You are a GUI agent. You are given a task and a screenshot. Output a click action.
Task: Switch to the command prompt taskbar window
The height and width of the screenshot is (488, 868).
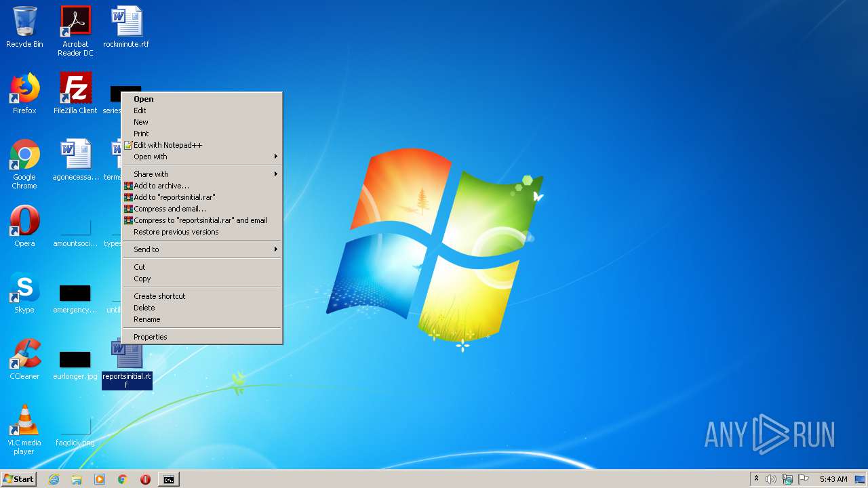[x=168, y=479]
